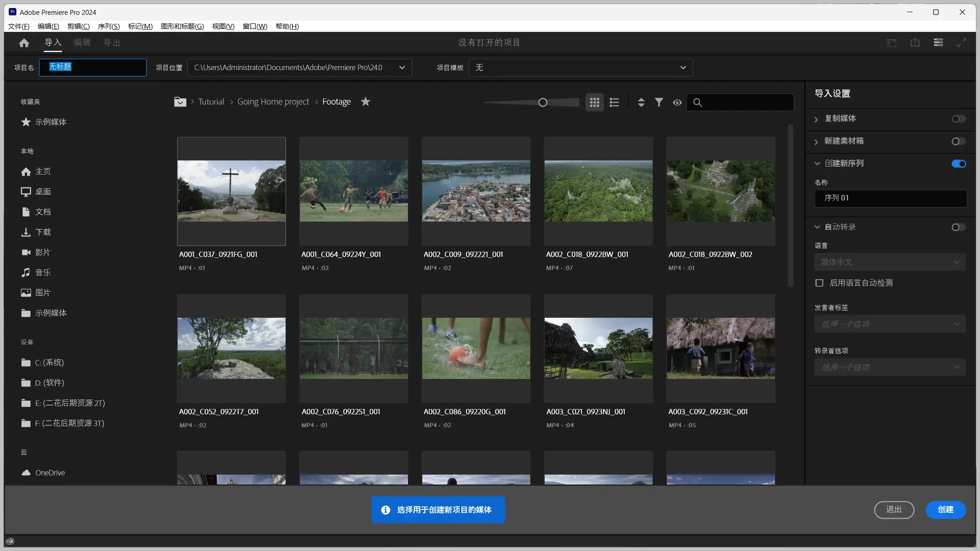Click the preview eye icon above the media grid
This screenshot has width=980, height=551.
[677, 102]
